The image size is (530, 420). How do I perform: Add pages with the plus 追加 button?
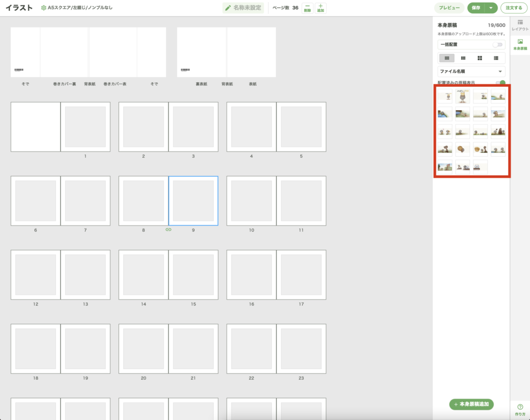click(x=320, y=8)
